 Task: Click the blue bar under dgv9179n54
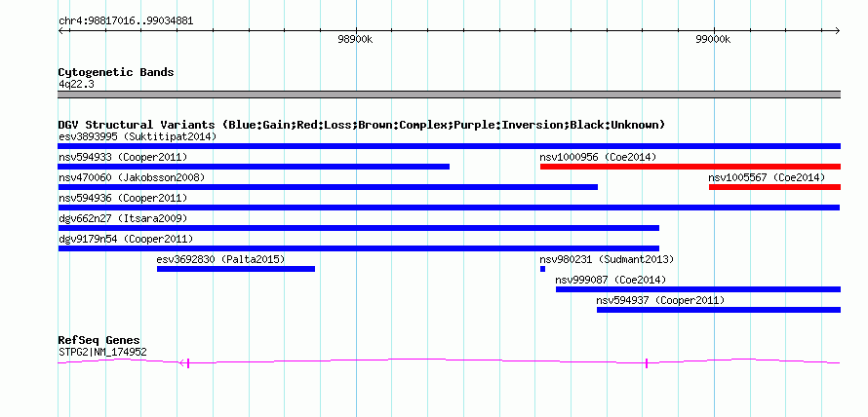click(x=359, y=248)
